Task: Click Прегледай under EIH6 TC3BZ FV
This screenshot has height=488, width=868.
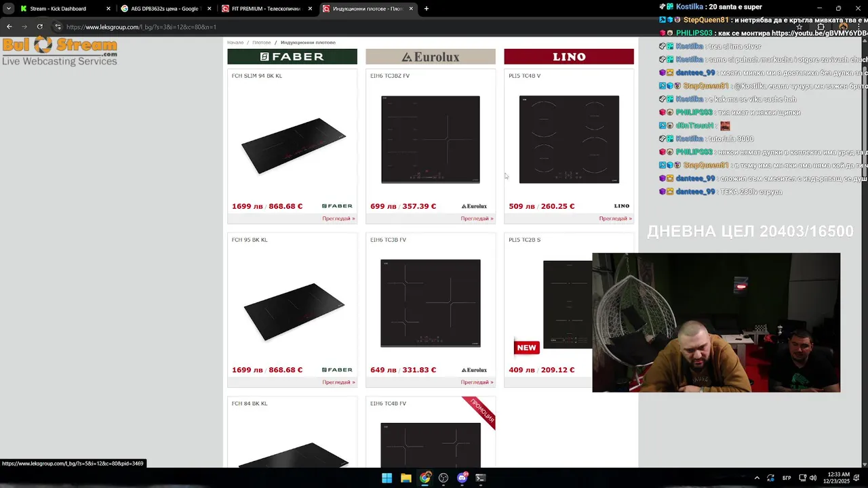Action: point(477,218)
